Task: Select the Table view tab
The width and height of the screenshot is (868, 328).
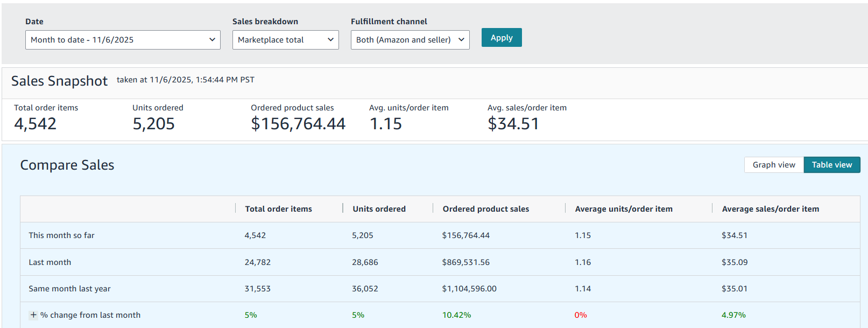Action: tap(831, 165)
